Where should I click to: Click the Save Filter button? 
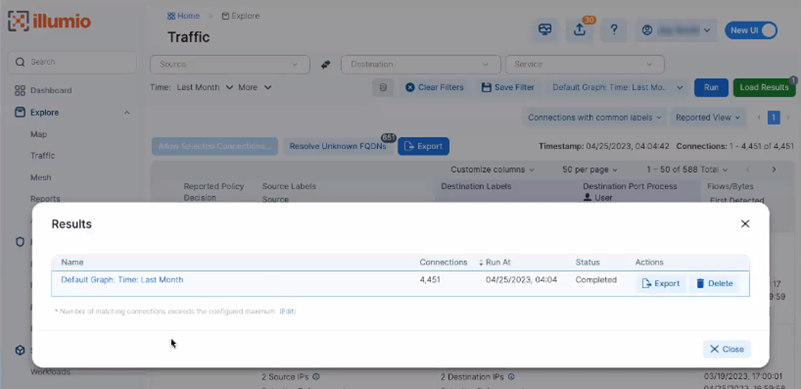pyautogui.click(x=508, y=87)
